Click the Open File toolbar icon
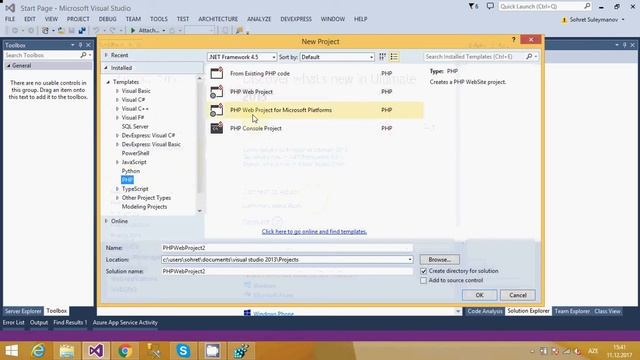 coord(61,30)
